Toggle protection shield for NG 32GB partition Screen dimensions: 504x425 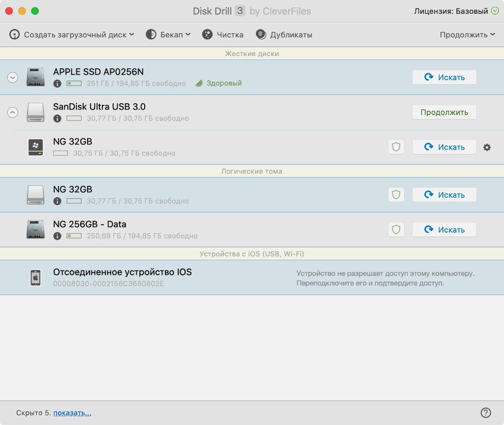[x=396, y=147]
